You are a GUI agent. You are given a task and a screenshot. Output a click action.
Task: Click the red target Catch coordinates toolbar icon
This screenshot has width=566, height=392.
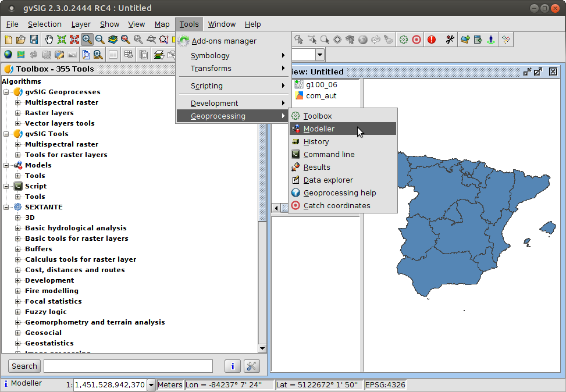click(417, 40)
